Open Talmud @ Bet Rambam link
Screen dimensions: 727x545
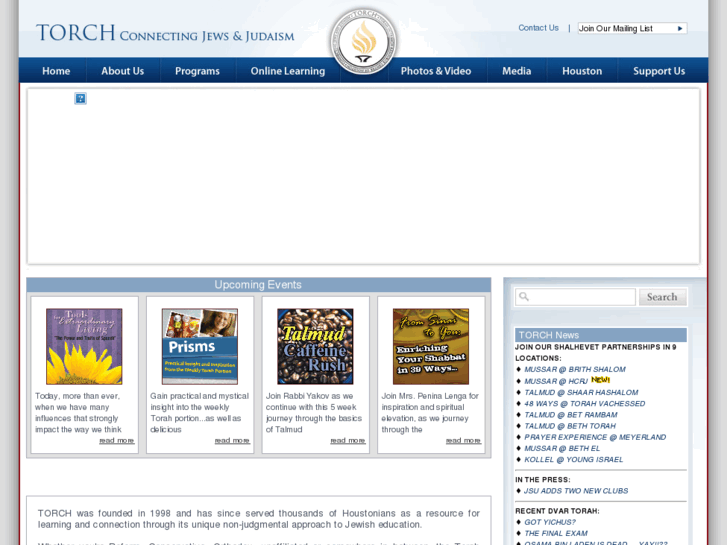[x=571, y=415]
